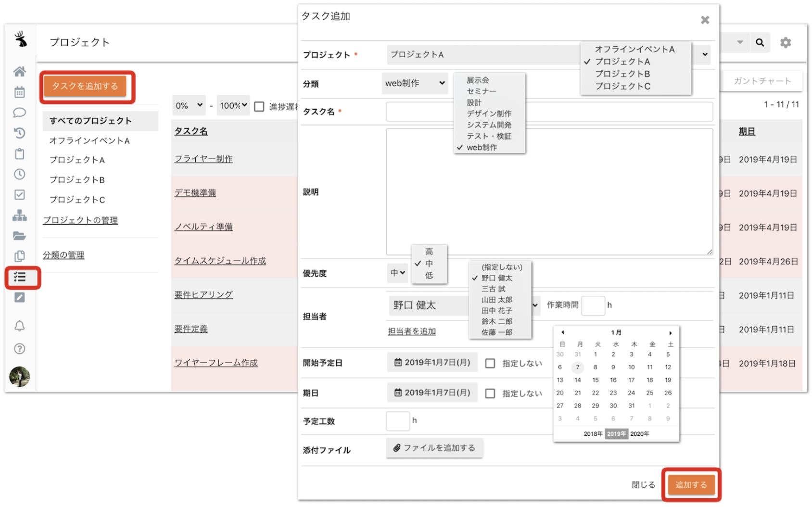The width and height of the screenshot is (812, 507).
Task: Click the deer logo at top left
Action: (x=20, y=39)
